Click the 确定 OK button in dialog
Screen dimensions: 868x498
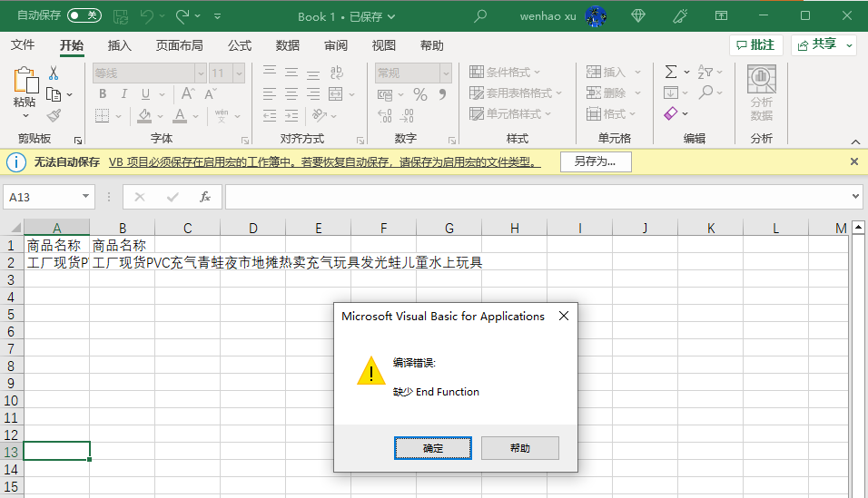tap(433, 448)
